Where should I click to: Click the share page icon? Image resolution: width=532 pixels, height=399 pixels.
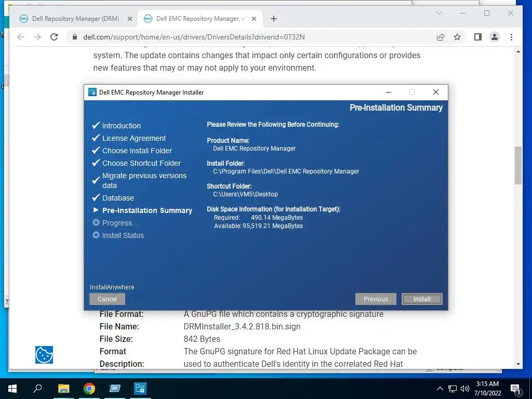[x=441, y=37]
